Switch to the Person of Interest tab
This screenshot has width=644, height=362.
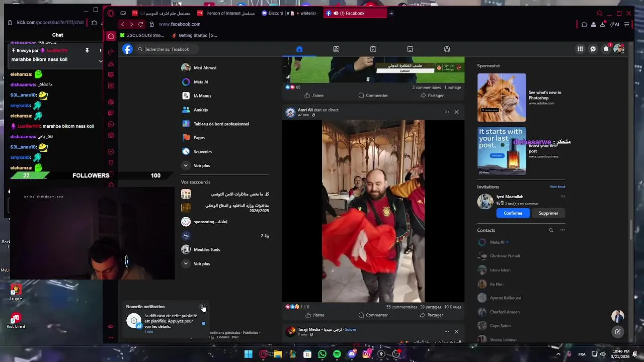[227, 13]
